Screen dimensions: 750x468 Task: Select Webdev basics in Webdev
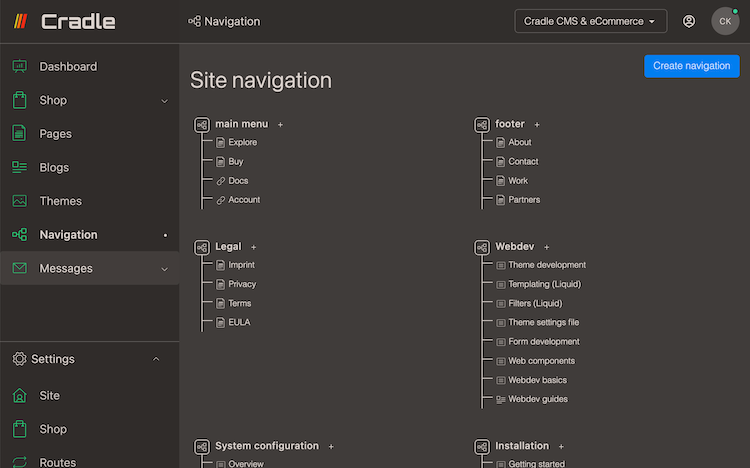(x=538, y=379)
